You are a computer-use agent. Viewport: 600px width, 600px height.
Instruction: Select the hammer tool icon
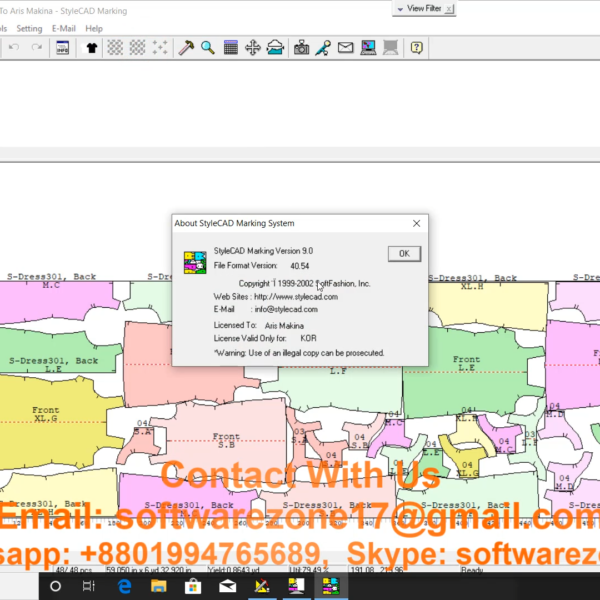(186, 47)
